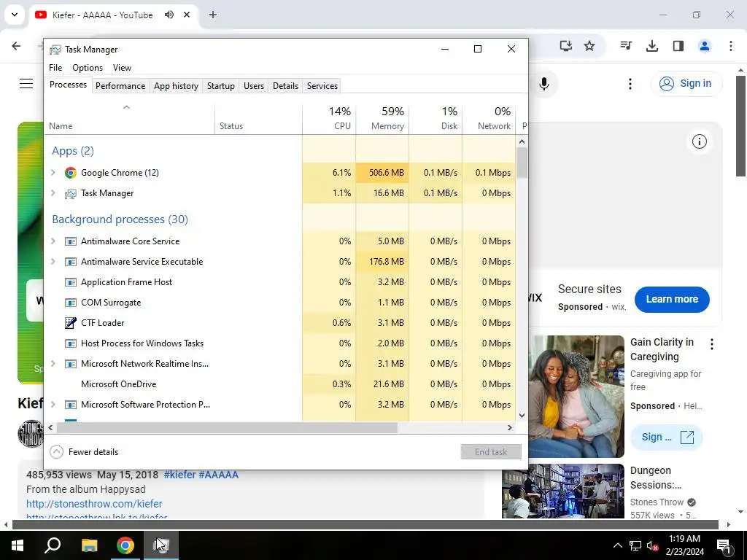Click the Host Process for Windows Tasks icon
747x560 pixels.
tap(71, 343)
